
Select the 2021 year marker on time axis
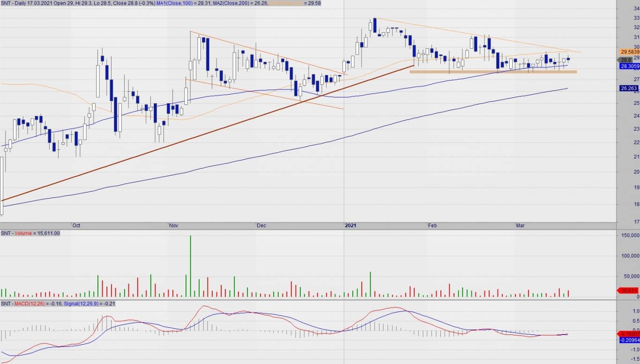coord(351,226)
